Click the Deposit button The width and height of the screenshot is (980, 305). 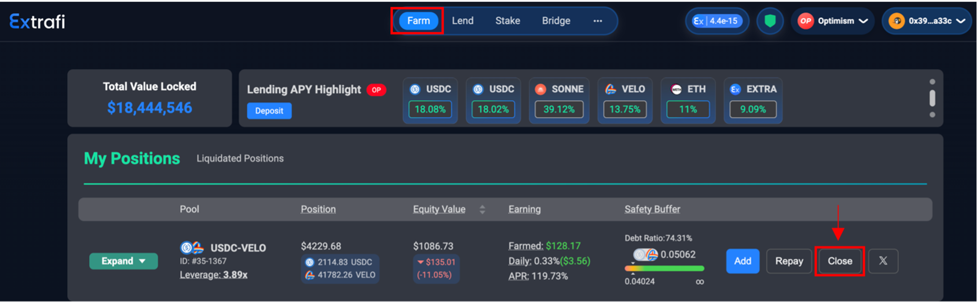pyautogui.click(x=269, y=110)
